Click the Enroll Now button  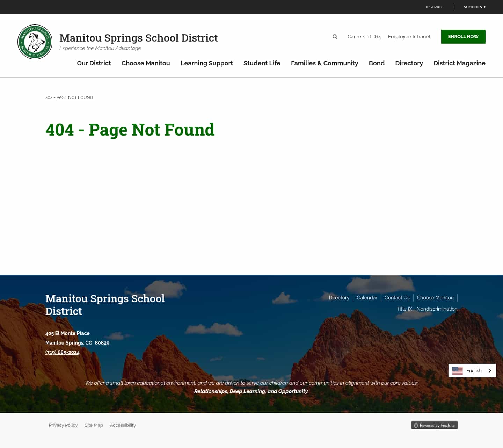463,37
